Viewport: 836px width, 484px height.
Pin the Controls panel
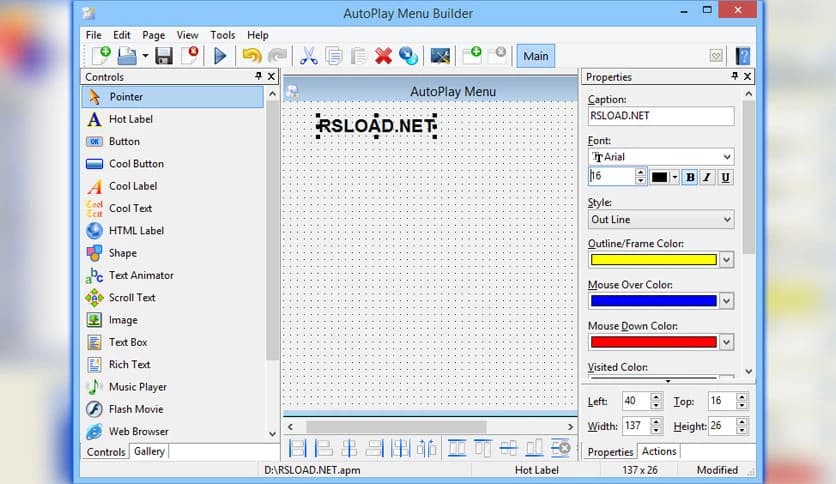tap(258, 76)
